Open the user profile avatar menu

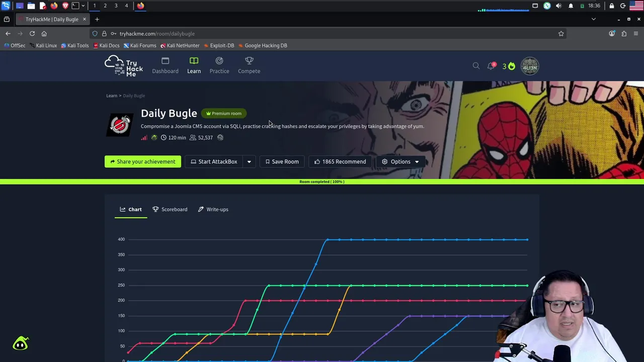pyautogui.click(x=530, y=66)
